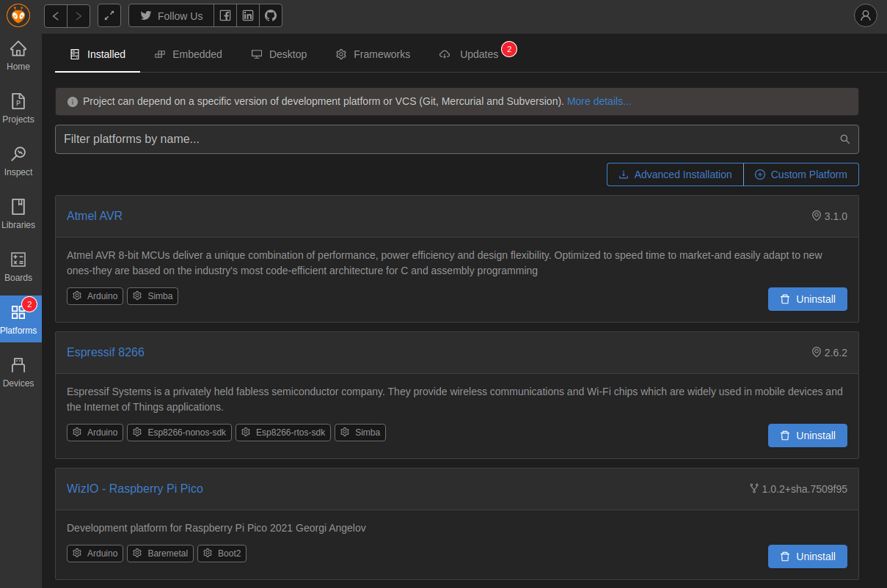Open the Espressif 8266 platform title
Image resolution: width=887 pixels, height=588 pixels.
pyautogui.click(x=106, y=353)
